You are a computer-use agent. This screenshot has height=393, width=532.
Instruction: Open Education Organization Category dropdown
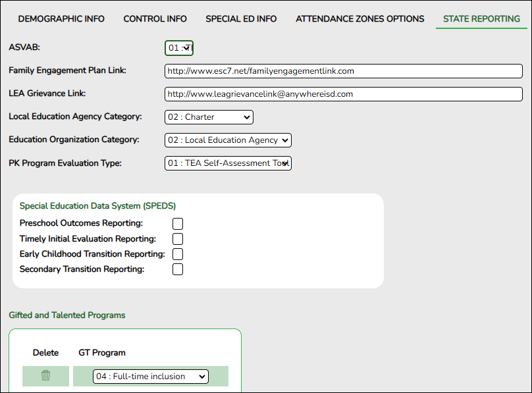[x=228, y=140]
